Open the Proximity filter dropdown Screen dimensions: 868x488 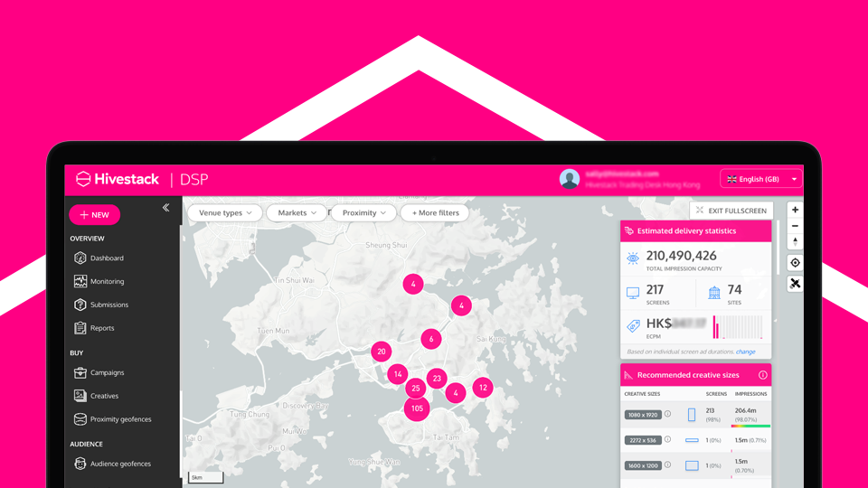(x=363, y=212)
